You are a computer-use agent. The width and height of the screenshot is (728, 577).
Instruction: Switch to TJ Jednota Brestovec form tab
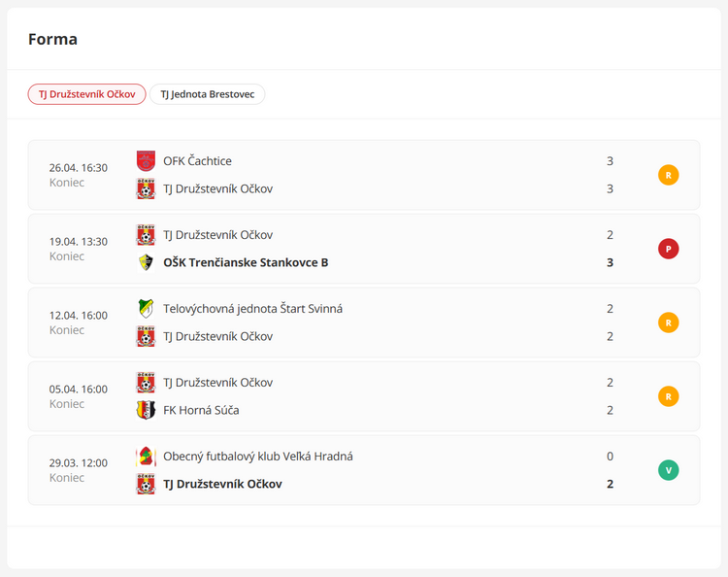coord(207,94)
